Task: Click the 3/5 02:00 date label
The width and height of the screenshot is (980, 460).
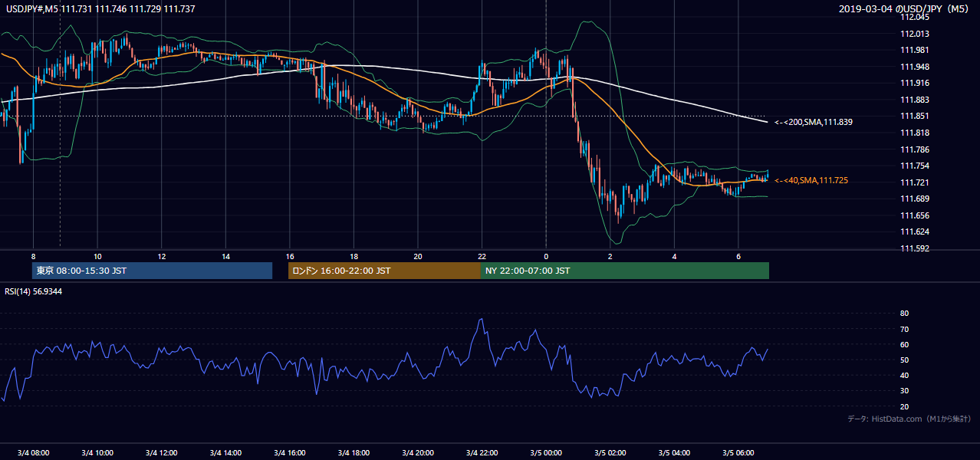Action: click(x=610, y=452)
